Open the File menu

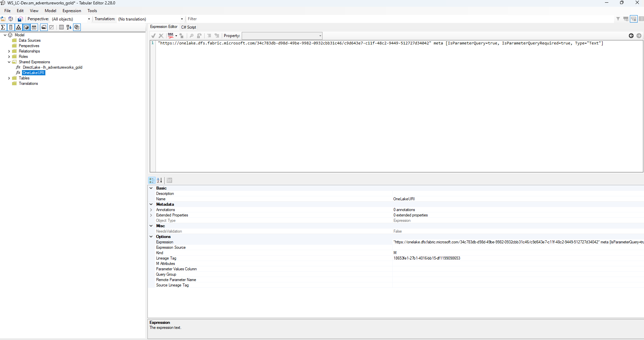point(7,11)
